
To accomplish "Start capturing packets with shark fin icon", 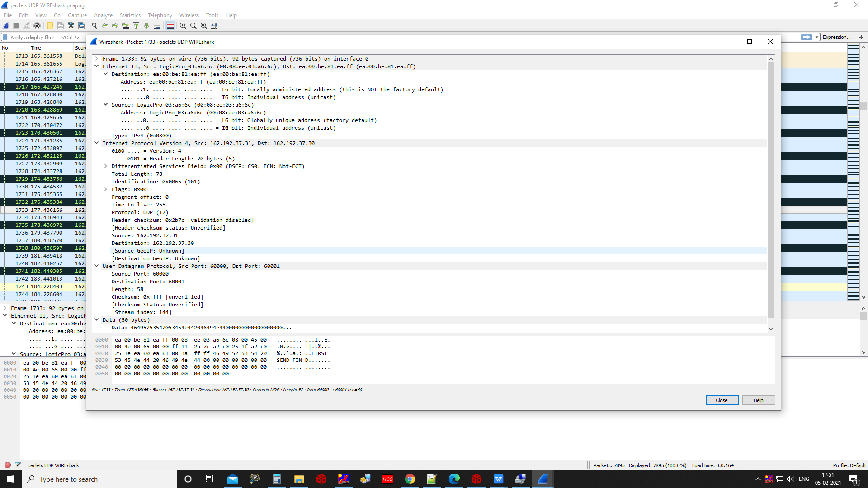I will click(6, 26).
